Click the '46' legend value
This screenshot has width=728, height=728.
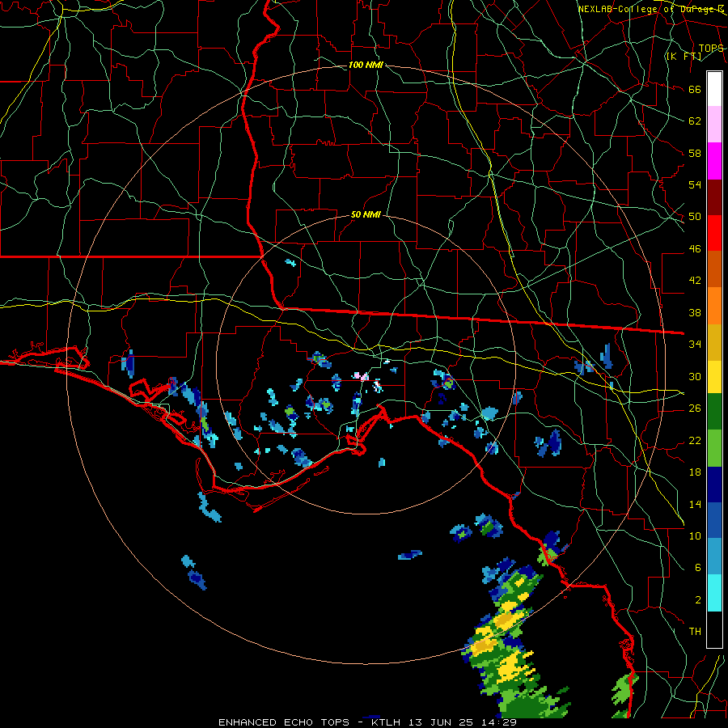coord(695,248)
